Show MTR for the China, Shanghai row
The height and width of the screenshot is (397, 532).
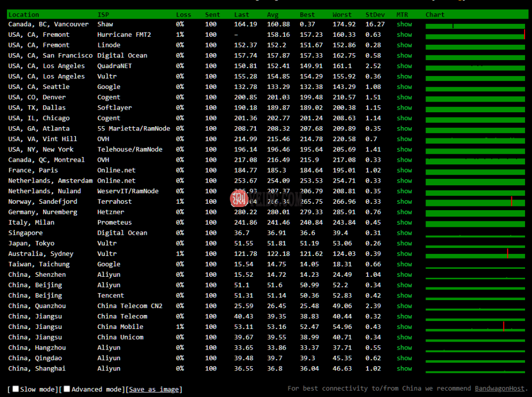tap(404, 368)
